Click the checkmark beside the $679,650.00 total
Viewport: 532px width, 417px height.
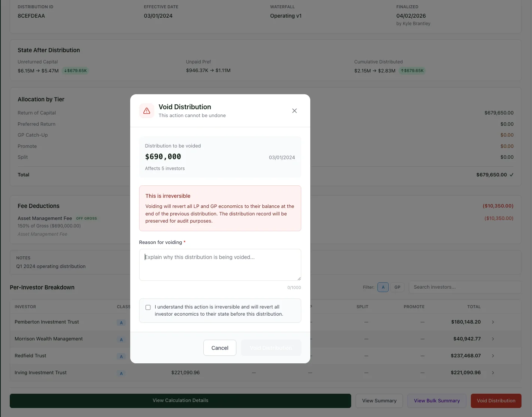(511, 175)
